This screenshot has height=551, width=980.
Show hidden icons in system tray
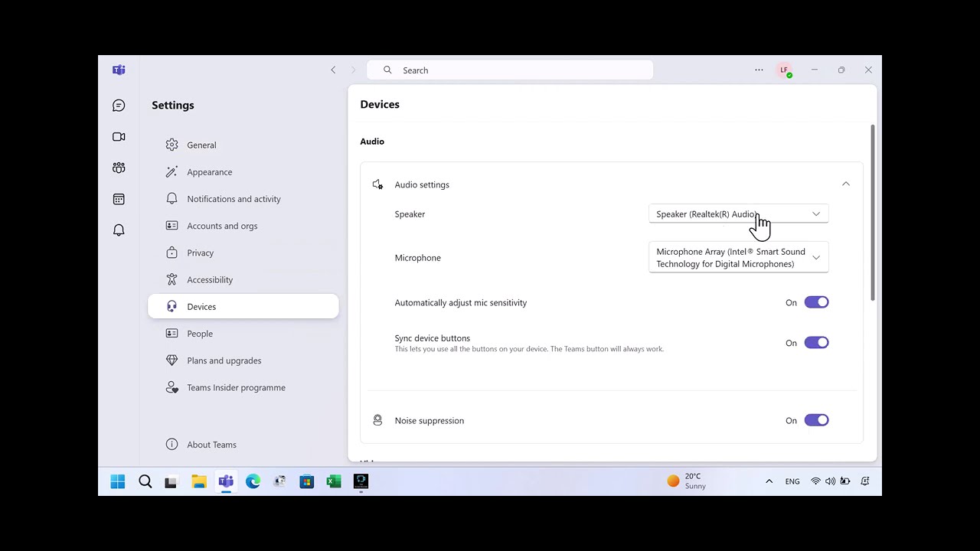(769, 481)
